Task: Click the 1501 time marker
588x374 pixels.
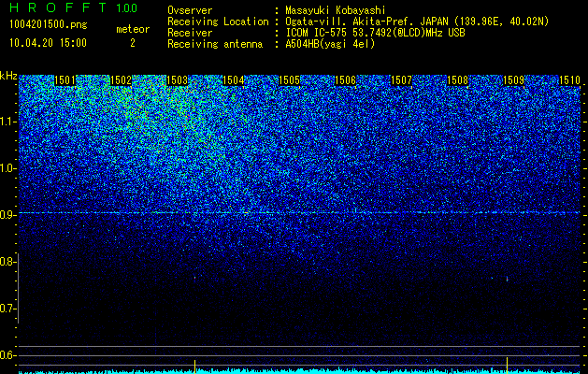Action: 65,80
